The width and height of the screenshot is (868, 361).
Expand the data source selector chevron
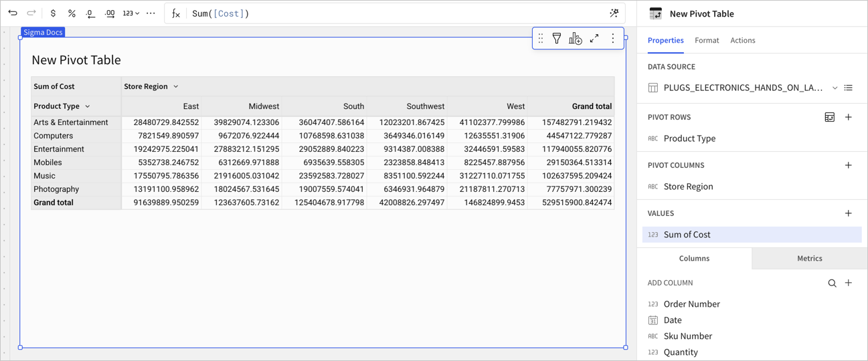tap(835, 88)
